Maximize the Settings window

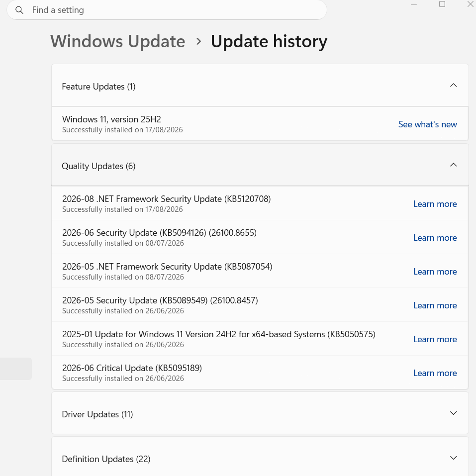click(x=442, y=4)
